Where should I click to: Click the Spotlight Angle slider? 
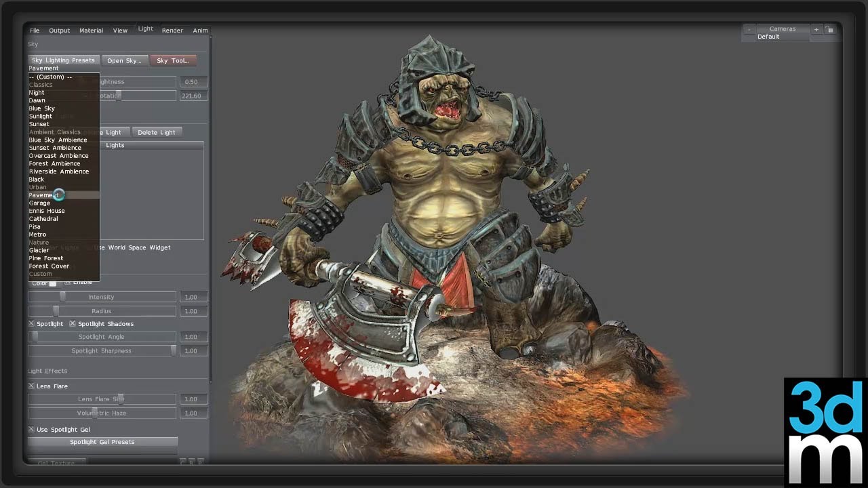(x=102, y=337)
